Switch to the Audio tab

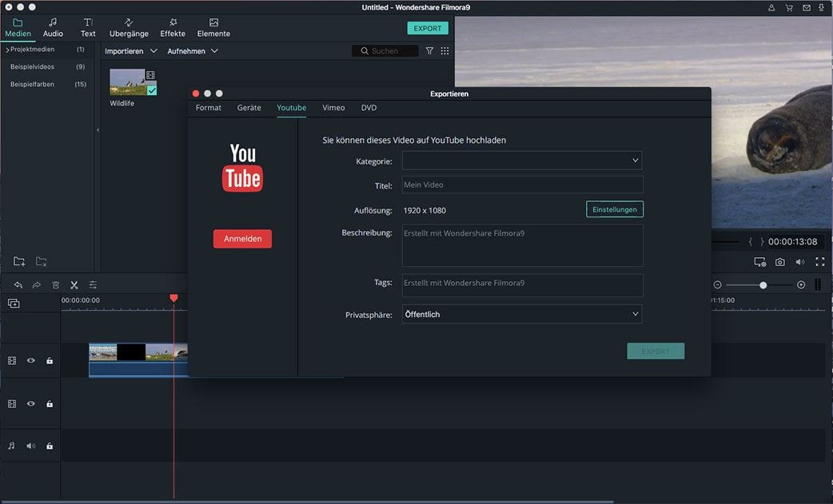pyautogui.click(x=53, y=28)
